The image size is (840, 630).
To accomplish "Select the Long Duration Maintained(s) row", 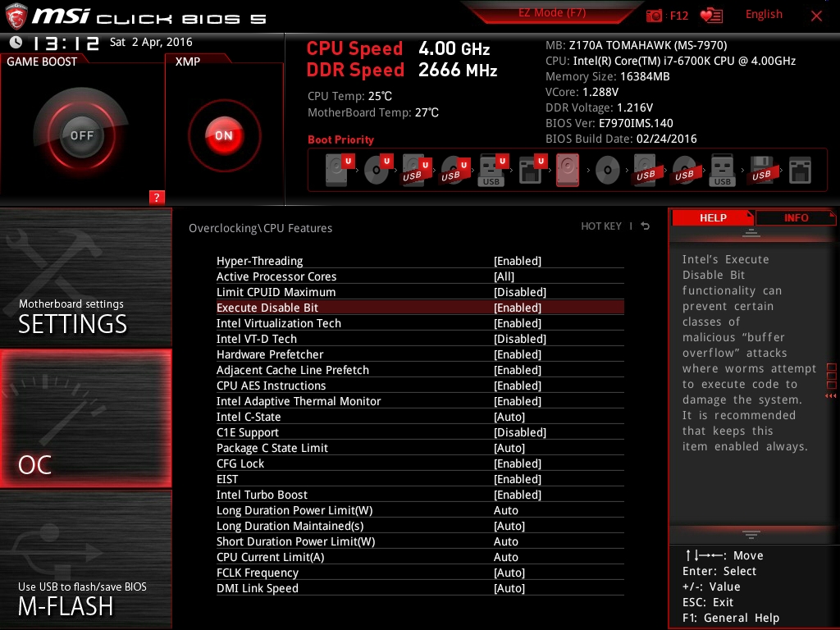I will click(x=420, y=526).
